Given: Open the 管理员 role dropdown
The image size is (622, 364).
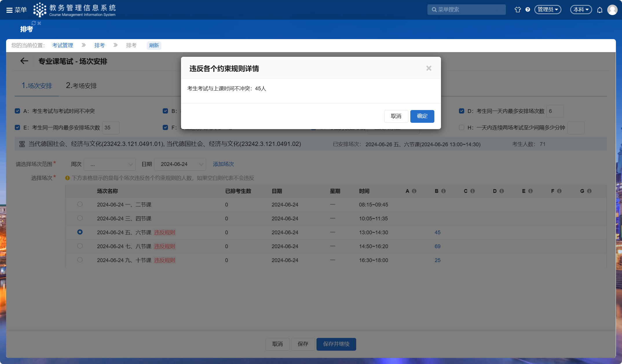Looking at the screenshot, I should (548, 10).
